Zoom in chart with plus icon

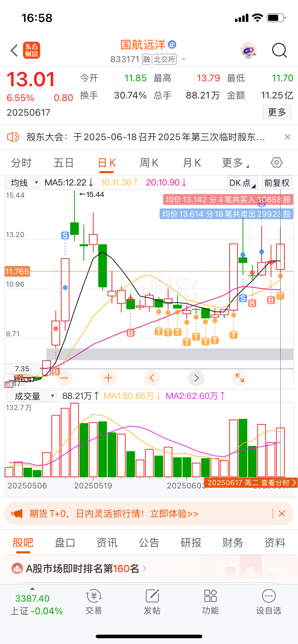108,378
